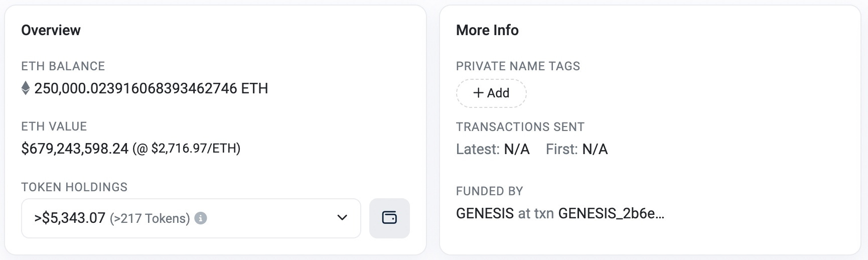Expand the Token Holdings dropdown chevron

pyautogui.click(x=342, y=218)
